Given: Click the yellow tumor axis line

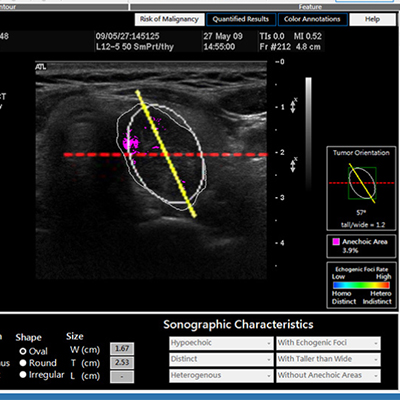Looking at the screenshot, I should 166,153.
